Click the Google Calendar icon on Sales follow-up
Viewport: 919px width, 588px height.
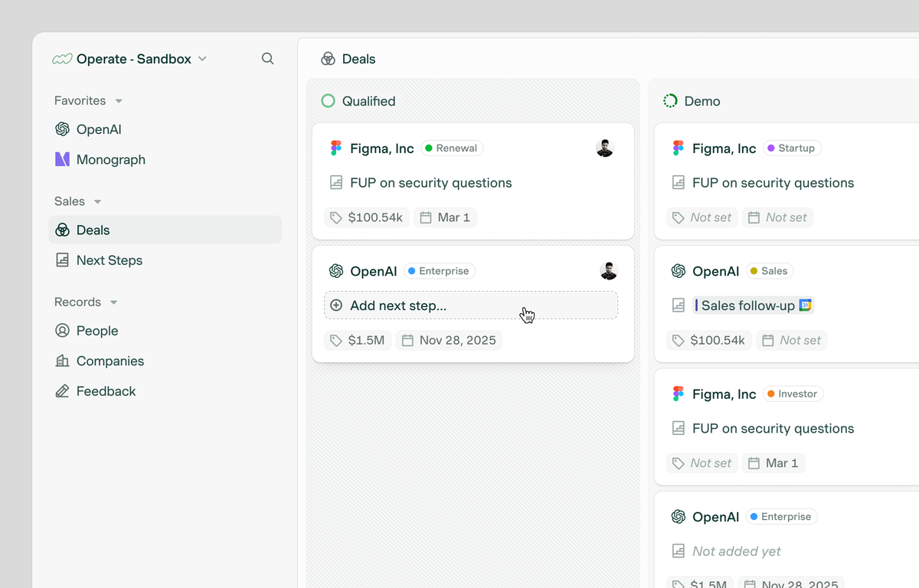click(805, 305)
